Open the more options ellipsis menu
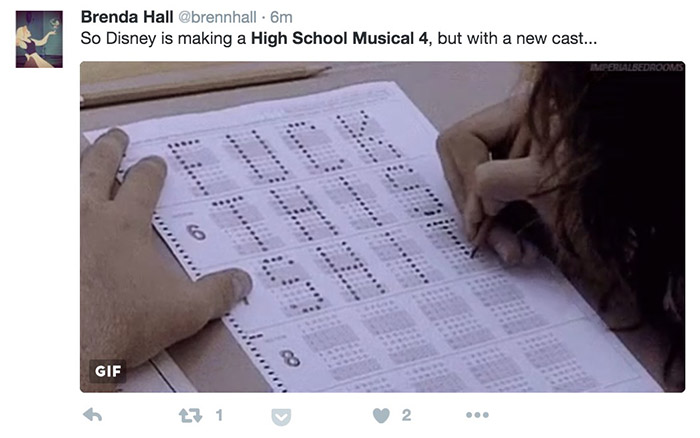700x438 pixels. click(477, 415)
